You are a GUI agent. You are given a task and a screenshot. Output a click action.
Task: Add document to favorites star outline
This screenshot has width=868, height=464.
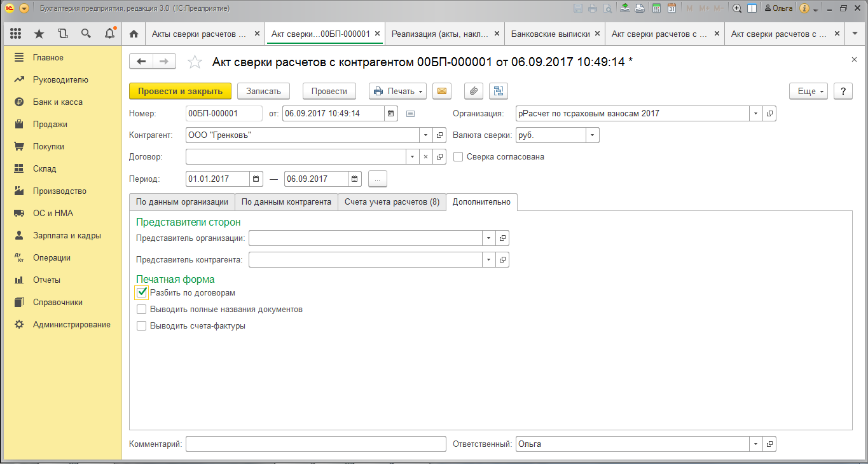(x=195, y=62)
